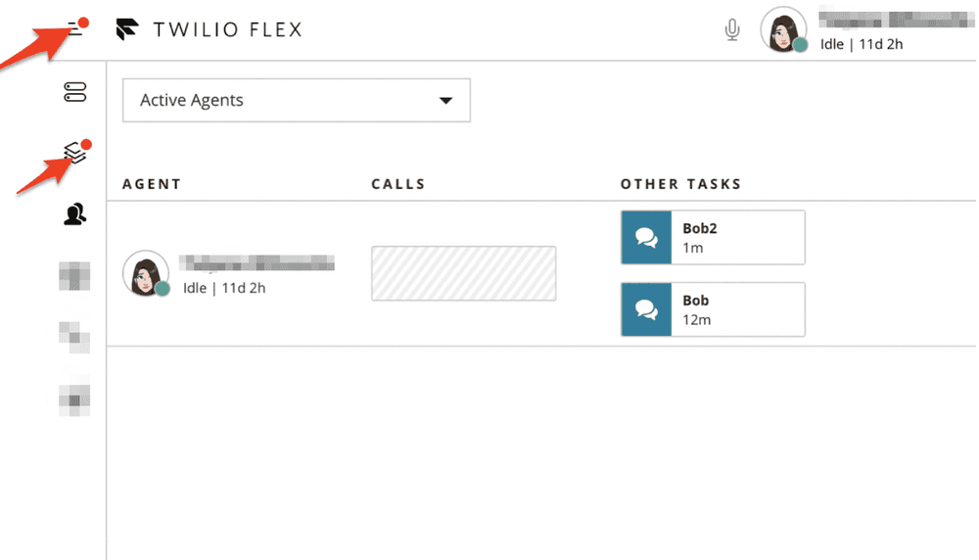Viewport: 979px width, 560px height.
Task: Click the arrow on Active Agents dropdown
Action: point(445,101)
